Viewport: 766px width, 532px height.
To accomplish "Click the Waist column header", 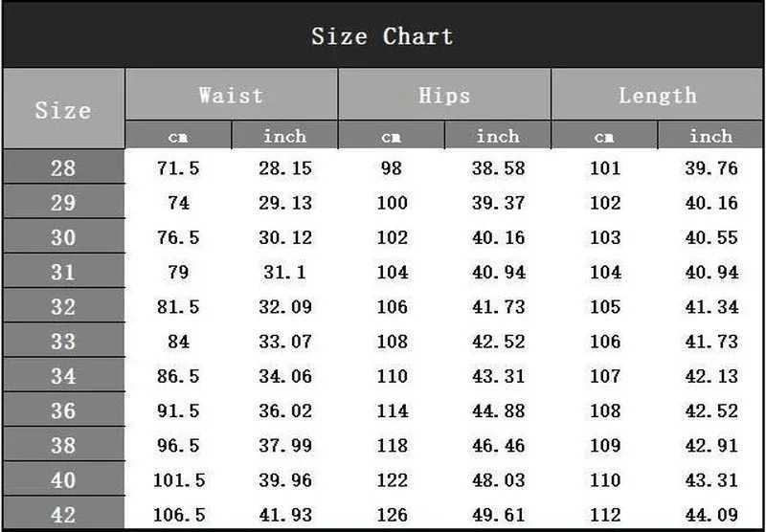I will [231, 96].
